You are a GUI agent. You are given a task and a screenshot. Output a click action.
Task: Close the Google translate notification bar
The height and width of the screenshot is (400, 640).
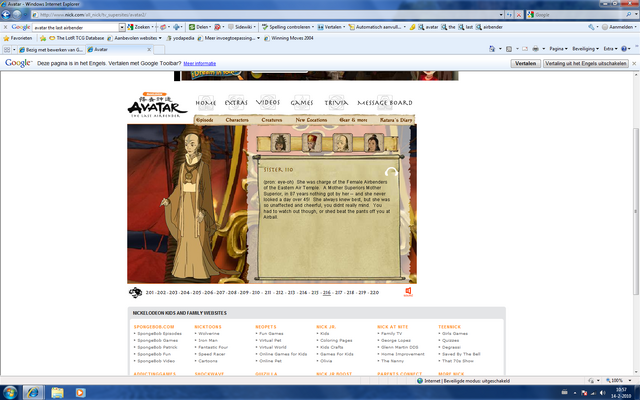point(634,63)
